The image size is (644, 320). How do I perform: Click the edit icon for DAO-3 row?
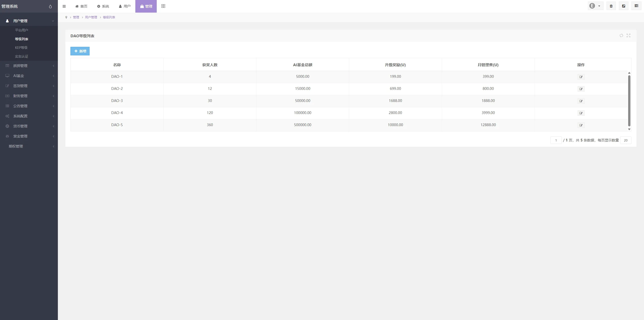581,101
